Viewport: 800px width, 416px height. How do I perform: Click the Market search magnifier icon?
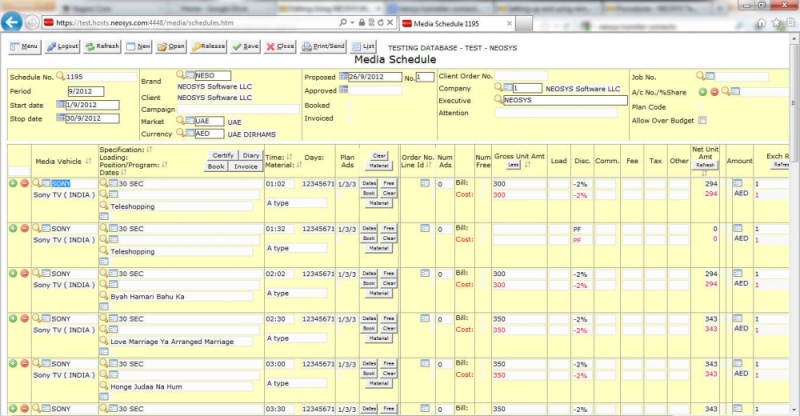click(180, 120)
